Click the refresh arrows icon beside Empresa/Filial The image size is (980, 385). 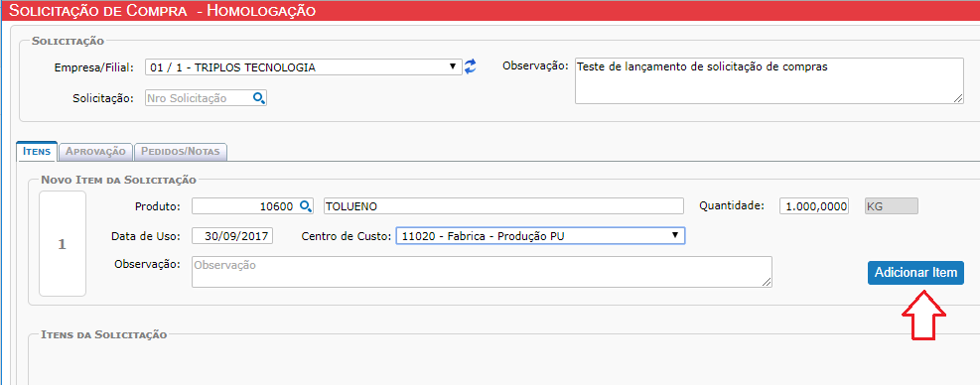coord(470,66)
